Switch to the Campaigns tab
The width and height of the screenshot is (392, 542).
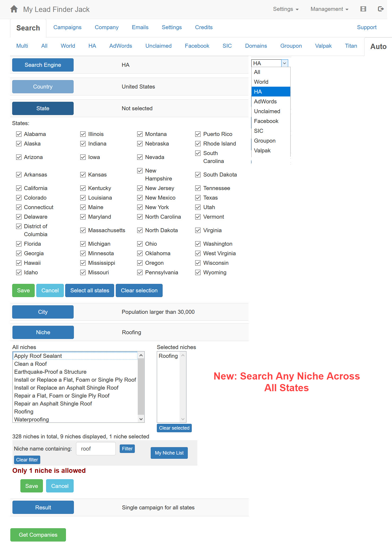67,27
